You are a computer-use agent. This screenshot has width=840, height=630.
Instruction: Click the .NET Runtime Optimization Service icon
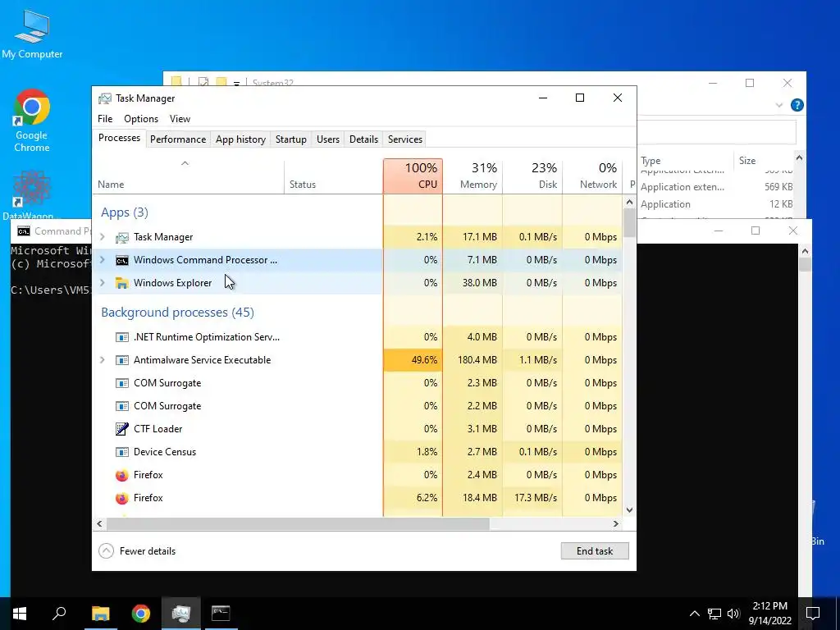click(122, 337)
